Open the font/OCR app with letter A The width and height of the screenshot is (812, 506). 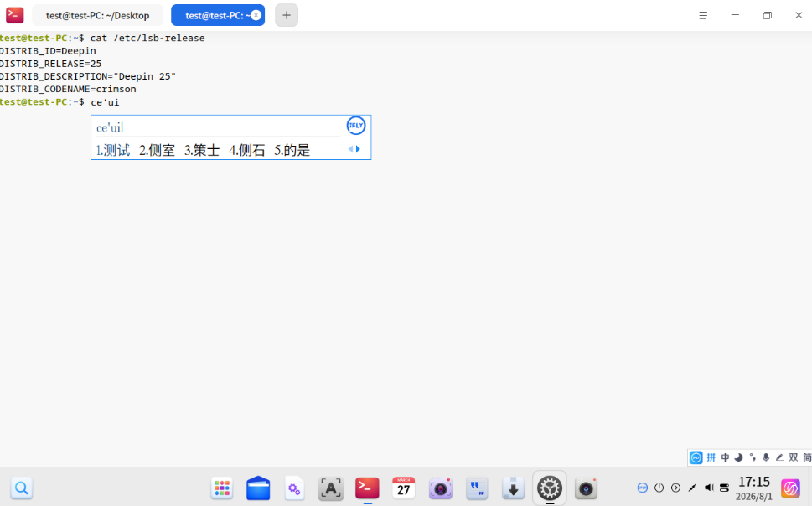point(331,488)
